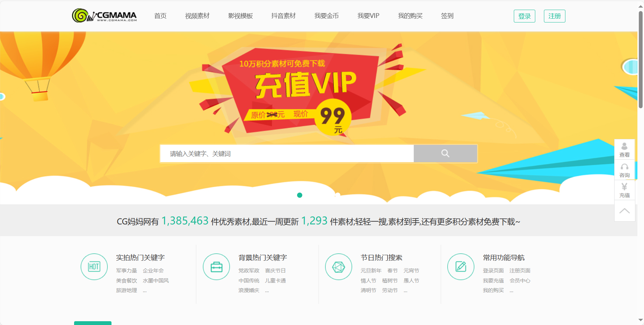Image resolution: width=644 pixels, height=325 pixels.
Task: Click the CGMAMA logo
Action: 104,16
